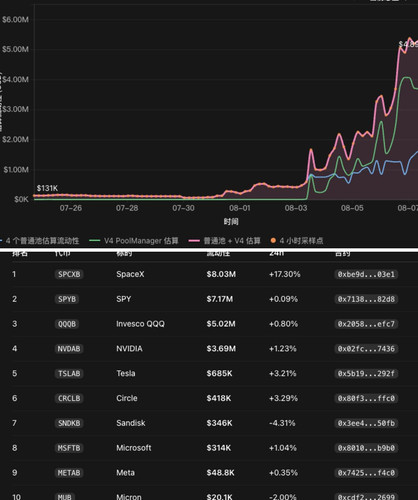Open contract address 0x02fc...7436

366,349
